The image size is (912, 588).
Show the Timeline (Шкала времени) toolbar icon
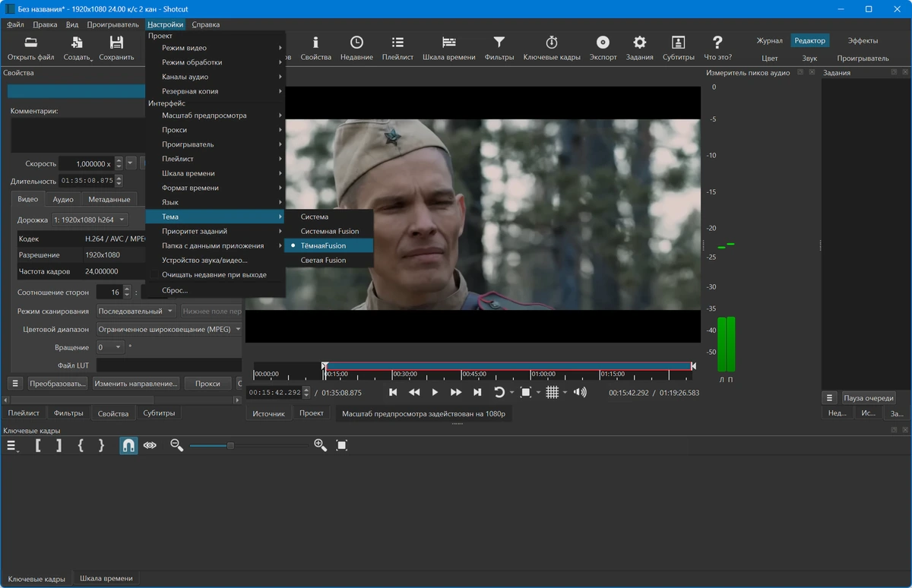coord(449,47)
